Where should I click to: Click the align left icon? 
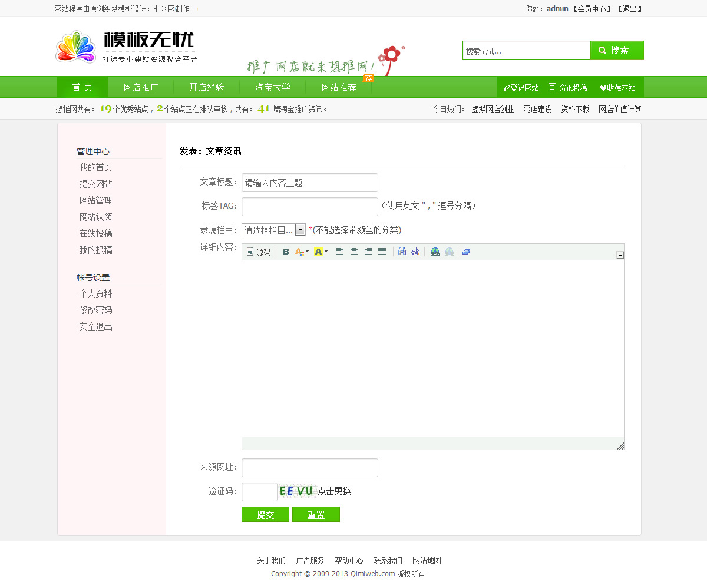tap(340, 252)
